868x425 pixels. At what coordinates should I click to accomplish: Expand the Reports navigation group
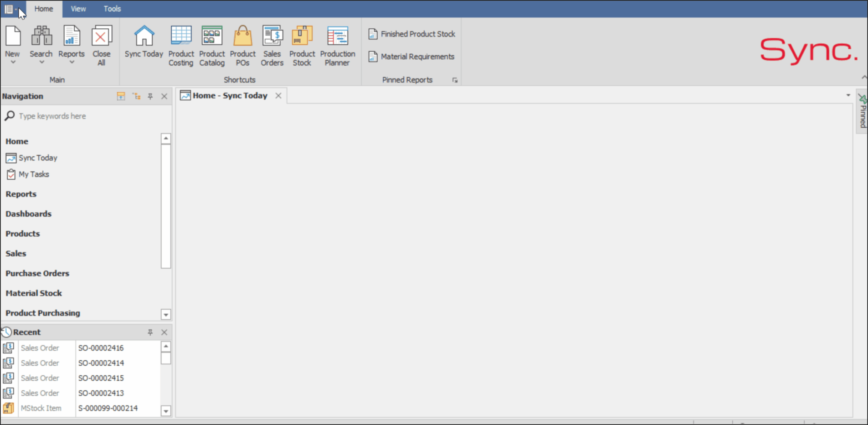click(21, 194)
